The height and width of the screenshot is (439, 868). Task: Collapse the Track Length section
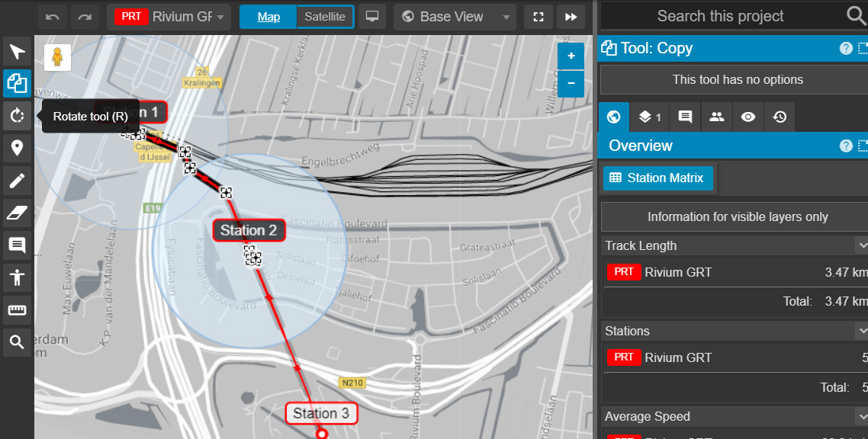click(x=861, y=245)
